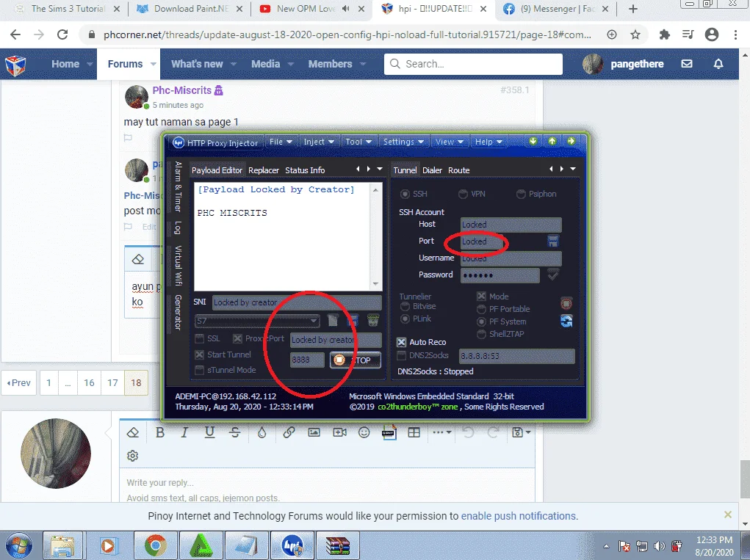Click the refresh arrows icon beside PF System

pos(566,321)
